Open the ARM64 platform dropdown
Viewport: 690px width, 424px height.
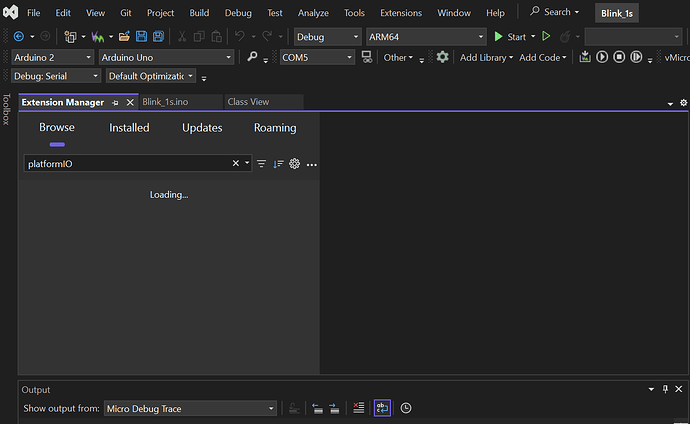pyautogui.click(x=426, y=37)
